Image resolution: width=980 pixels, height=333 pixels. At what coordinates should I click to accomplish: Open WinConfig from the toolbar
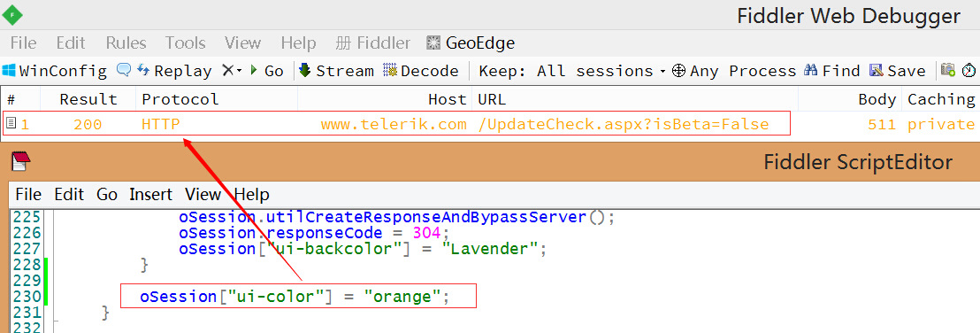(54, 71)
